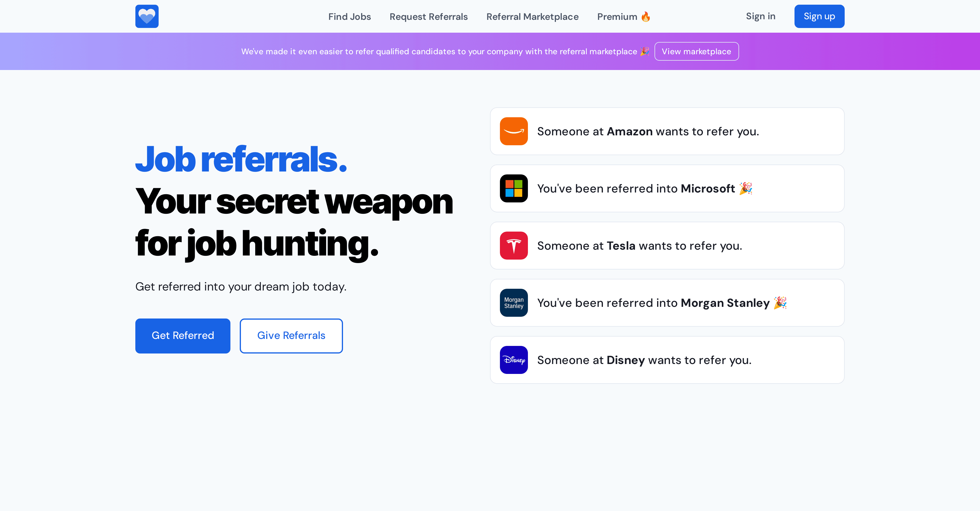The height and width of the screenshot is (511, 980).
Task: Click the blue heart logo icon
Action: pos(147,16)
